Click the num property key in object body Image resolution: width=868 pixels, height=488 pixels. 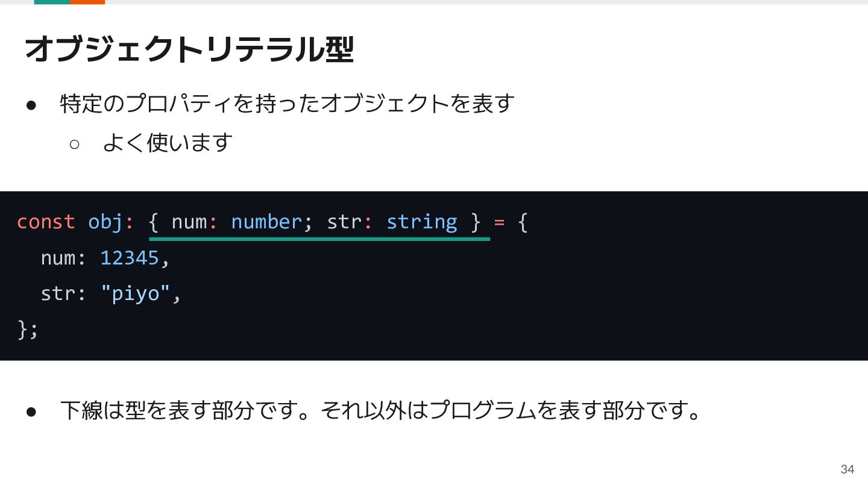pyautogui.click(x=58, y=258)
